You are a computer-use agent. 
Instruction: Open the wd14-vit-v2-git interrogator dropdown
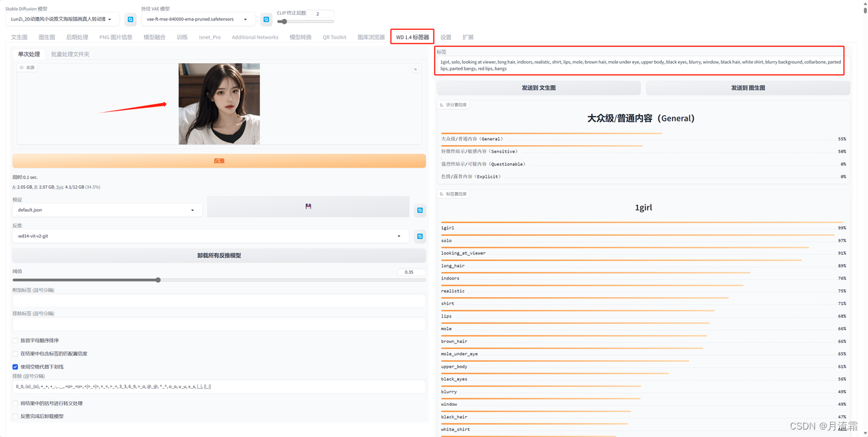[211, 236]
